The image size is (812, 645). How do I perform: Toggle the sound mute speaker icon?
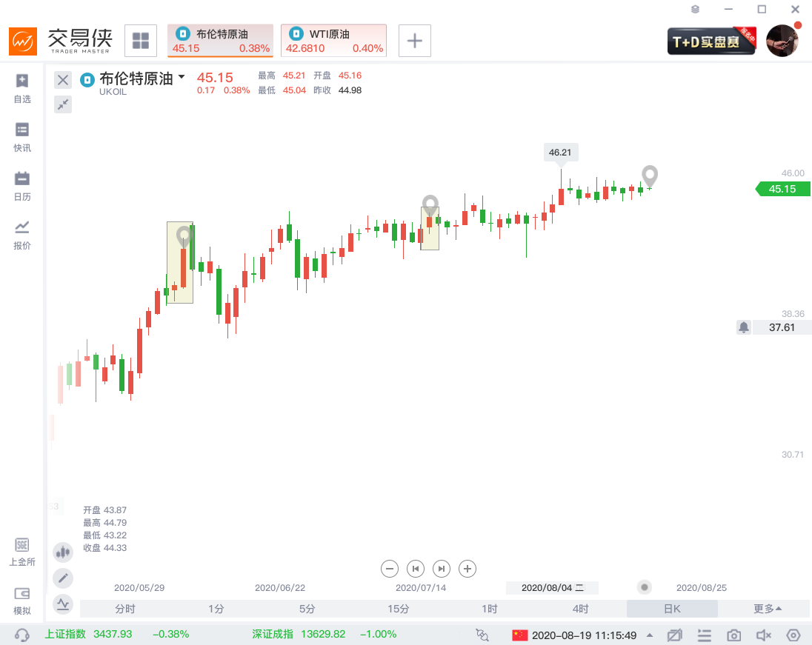763,635
